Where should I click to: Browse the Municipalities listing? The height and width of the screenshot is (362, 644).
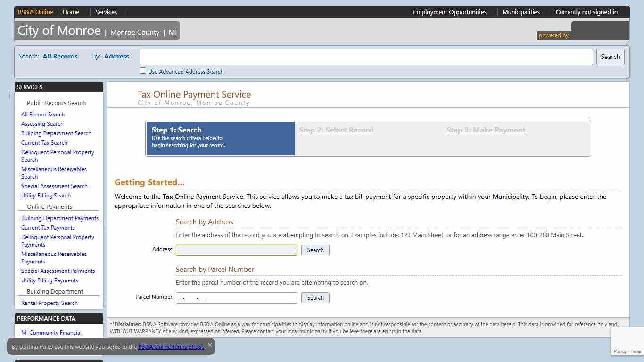[x=520, y=12]
